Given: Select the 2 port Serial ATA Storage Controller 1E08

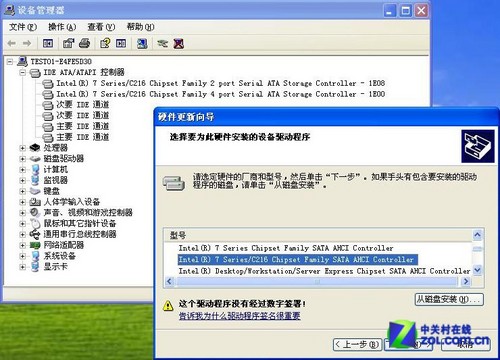Looking at the screenshot, I should pyautogui.click(x=220, y=83).
